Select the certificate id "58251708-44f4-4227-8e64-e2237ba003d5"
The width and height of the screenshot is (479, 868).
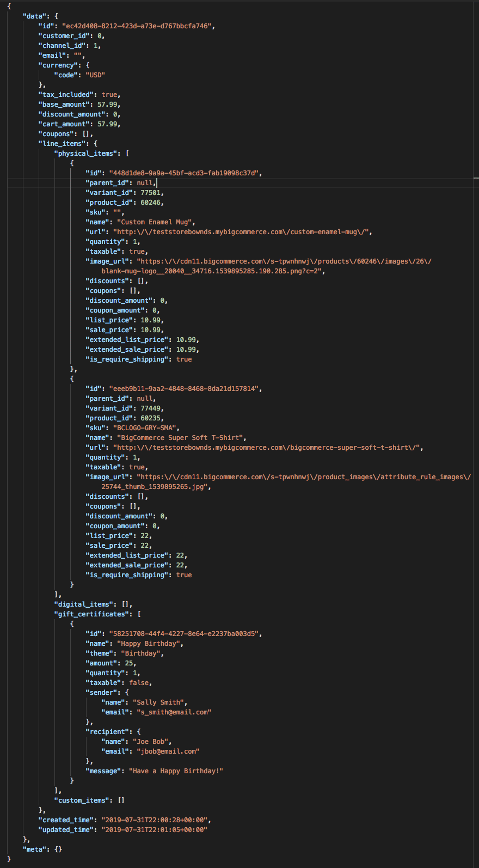183,634
